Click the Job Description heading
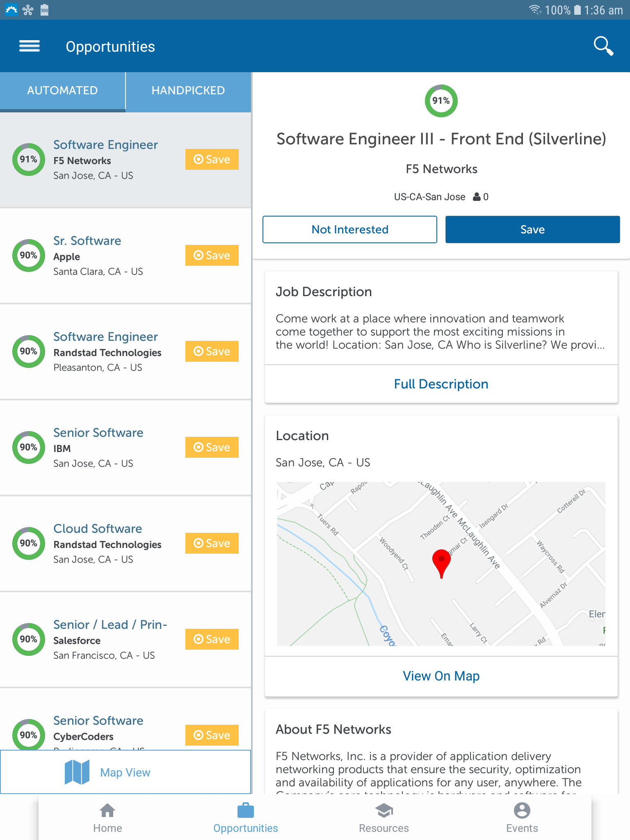Image resolution: width=630 pixels, height=840 pixels. (x=324, y=292)
